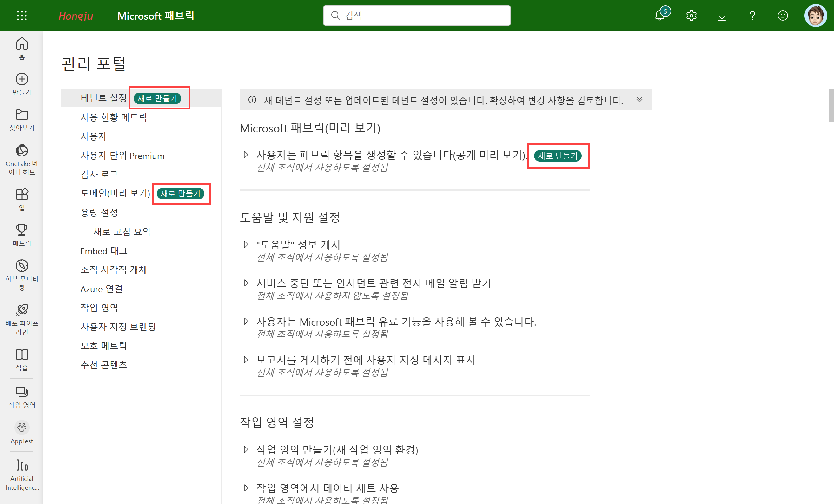834x504 pixels.
Task: Expand '서비스 중단 또는 인시던트 관련 전자 메일 알림 받기'
Action: (x=246, y=283)
